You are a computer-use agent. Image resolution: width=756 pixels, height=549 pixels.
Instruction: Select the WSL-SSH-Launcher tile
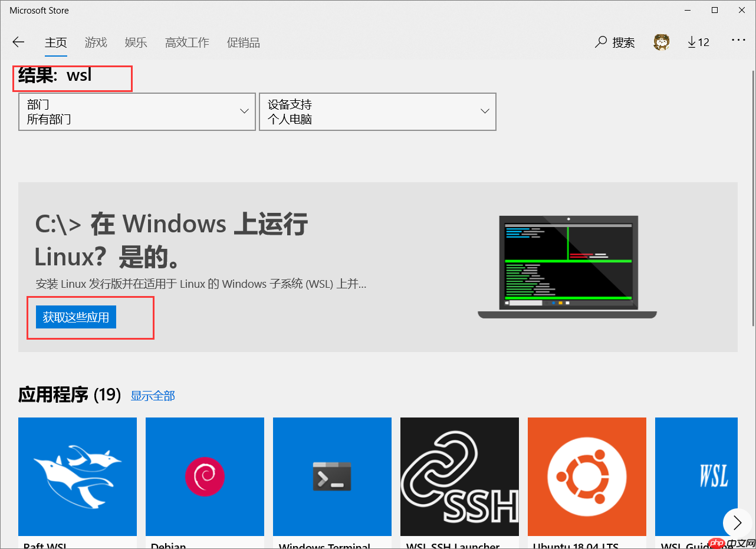459,476
